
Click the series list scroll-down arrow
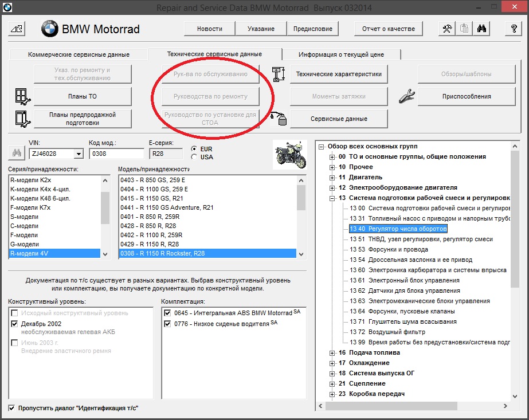tap(105, 254)
